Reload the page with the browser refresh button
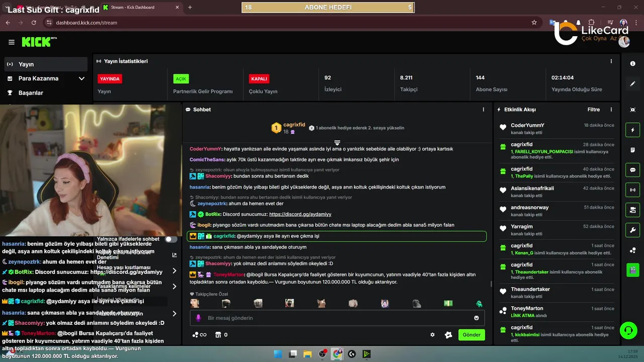 click(x=34, y=23)
